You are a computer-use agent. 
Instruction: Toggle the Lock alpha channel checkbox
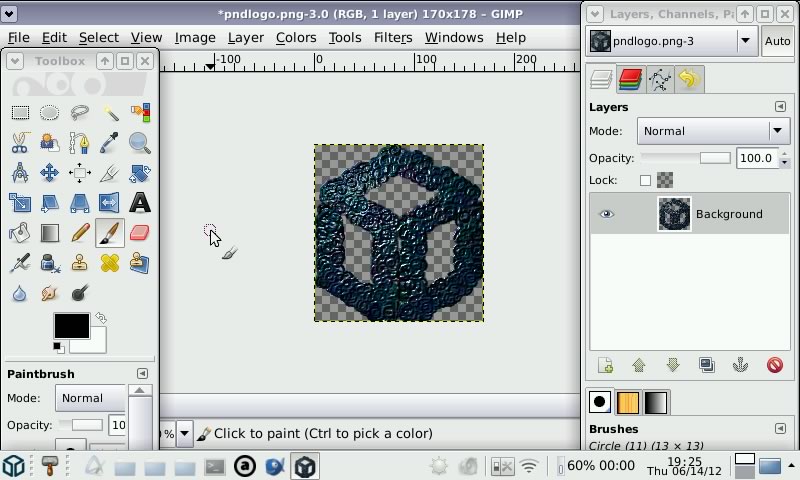click(645, 180)
